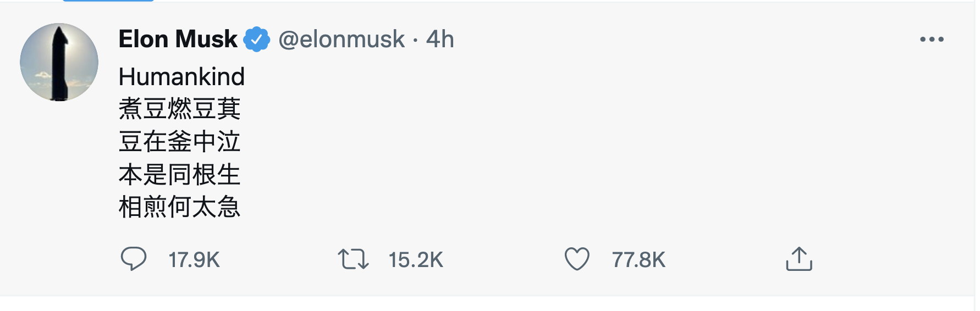980x311 pixels.
Task: Click the 17.9K reply count
Action: tap(194, 260)
